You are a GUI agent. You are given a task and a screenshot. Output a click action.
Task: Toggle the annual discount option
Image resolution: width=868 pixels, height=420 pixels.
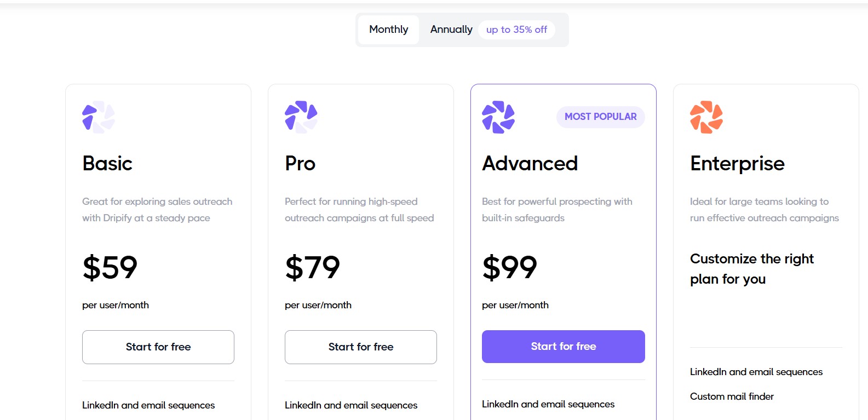click(x=515, y=30)
